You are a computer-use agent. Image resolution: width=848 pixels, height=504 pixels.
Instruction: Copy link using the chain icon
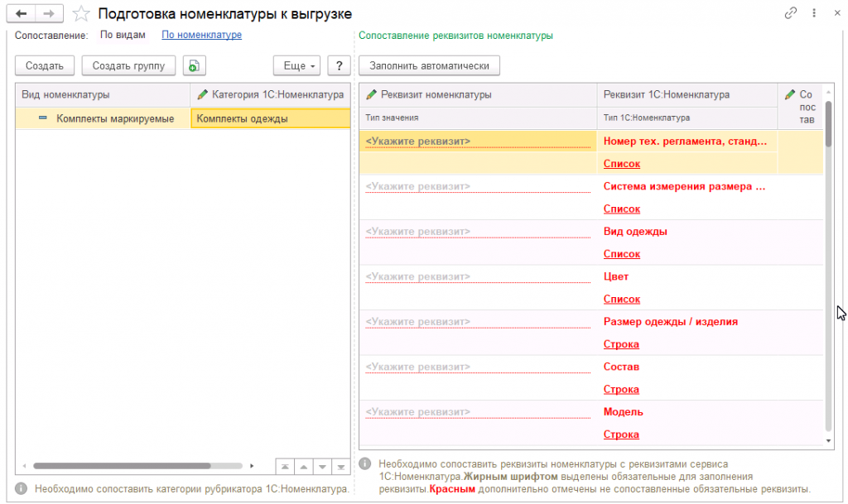pyautogui.click(x=791, y=13)
